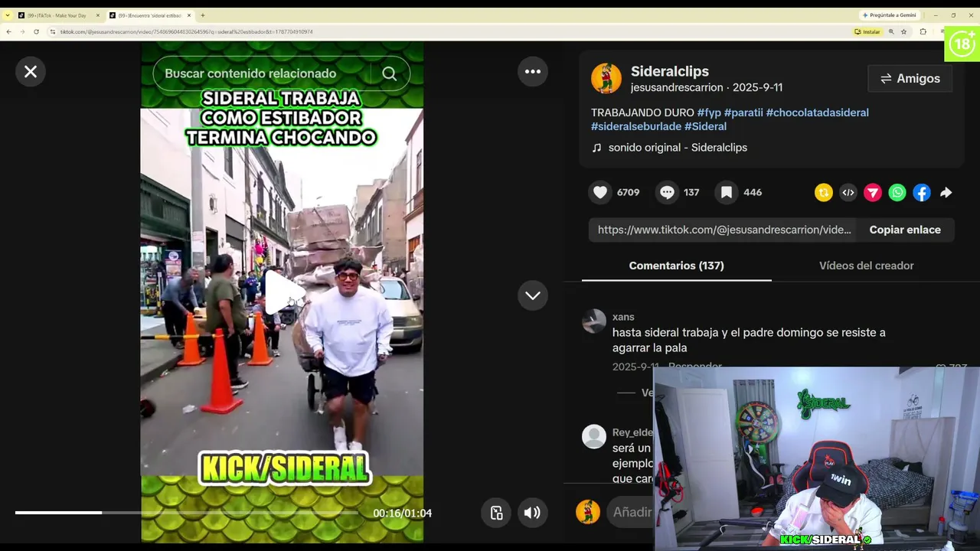Screen dimensions: 980x551
Task: Close the Encuentra 'sideral estibador' tab
Action: click(189, 15)
